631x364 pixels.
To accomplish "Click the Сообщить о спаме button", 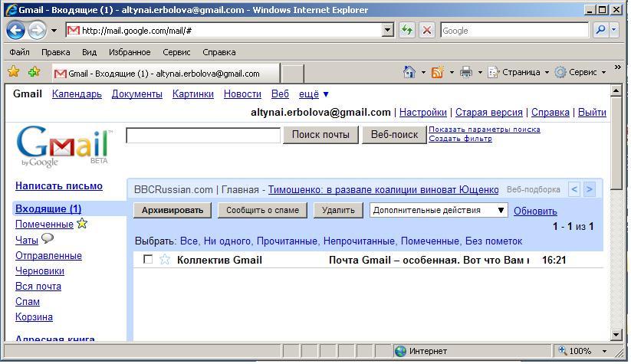I will tap(262, 211).
